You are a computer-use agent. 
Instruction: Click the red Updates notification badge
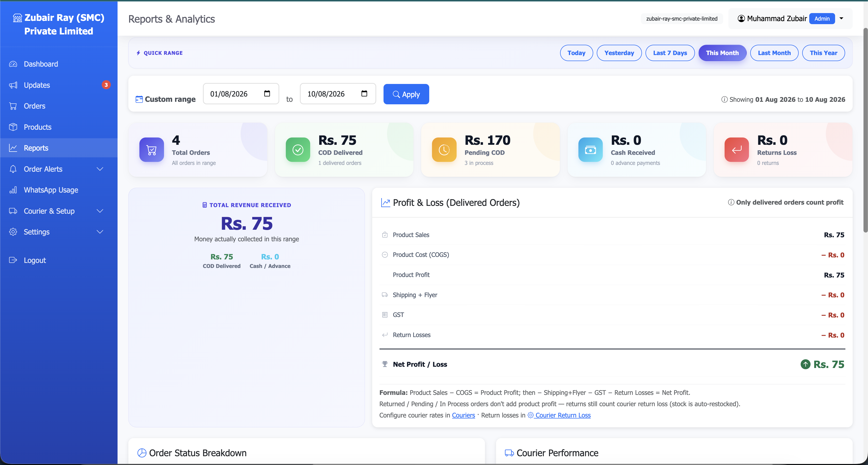106,85
